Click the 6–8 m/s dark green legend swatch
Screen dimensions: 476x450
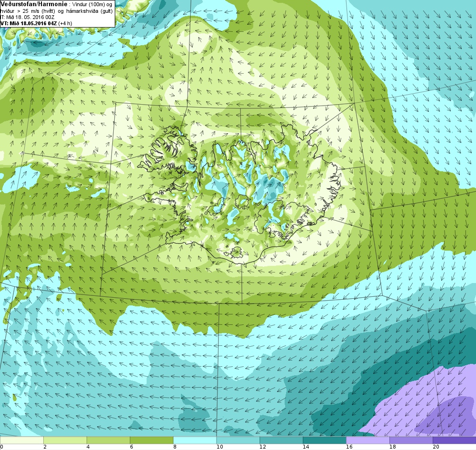click(x=151, y=440)
